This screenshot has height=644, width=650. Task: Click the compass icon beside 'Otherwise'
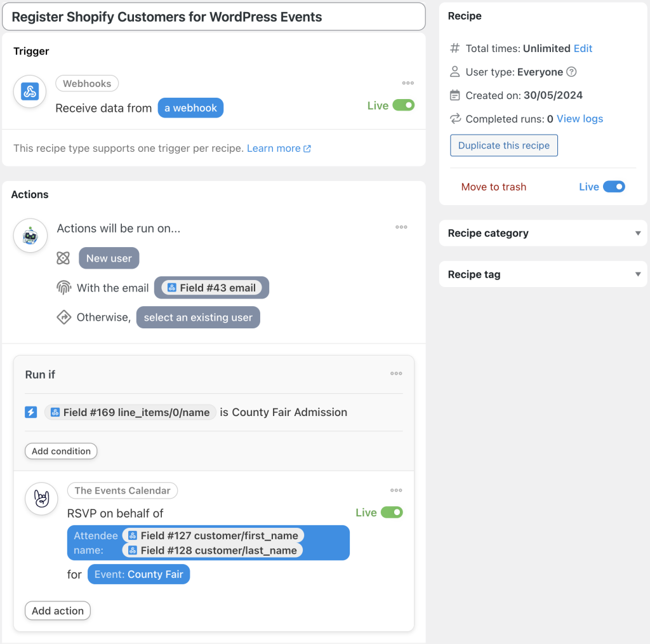[63, 317]
